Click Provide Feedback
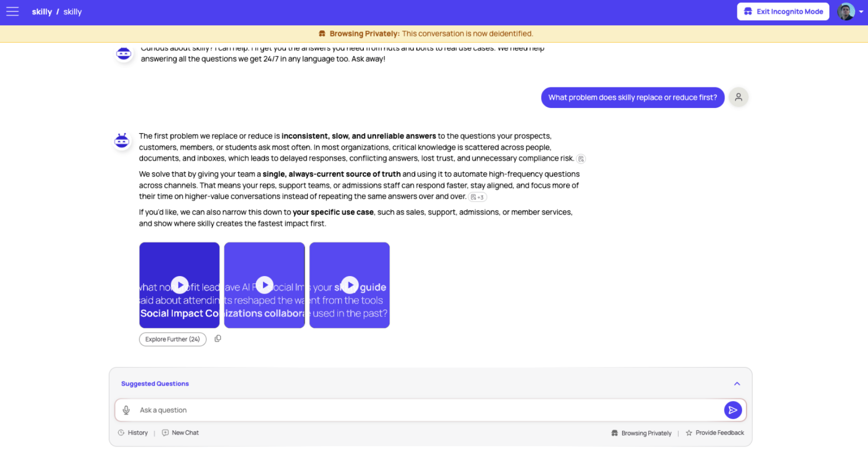Image resolution: width=868 pixels, height=451 pixels. (x=715, y=433)
